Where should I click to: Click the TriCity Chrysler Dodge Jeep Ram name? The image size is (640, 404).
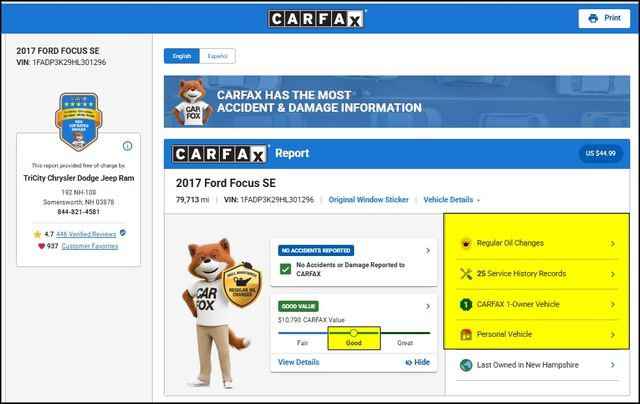pyautogui.click(x=78, y=178)
